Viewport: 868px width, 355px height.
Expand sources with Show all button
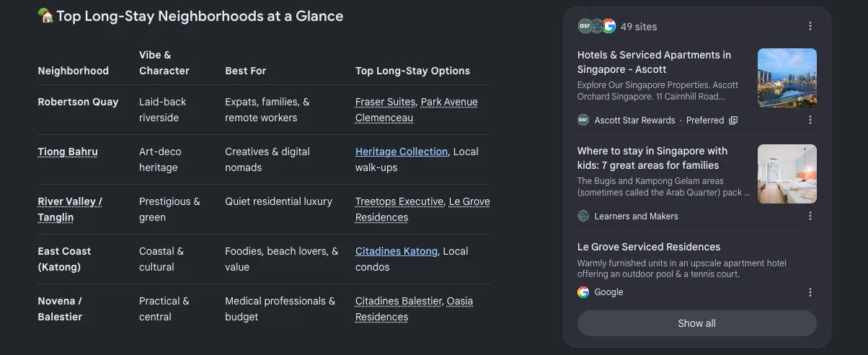coord(696,323)
